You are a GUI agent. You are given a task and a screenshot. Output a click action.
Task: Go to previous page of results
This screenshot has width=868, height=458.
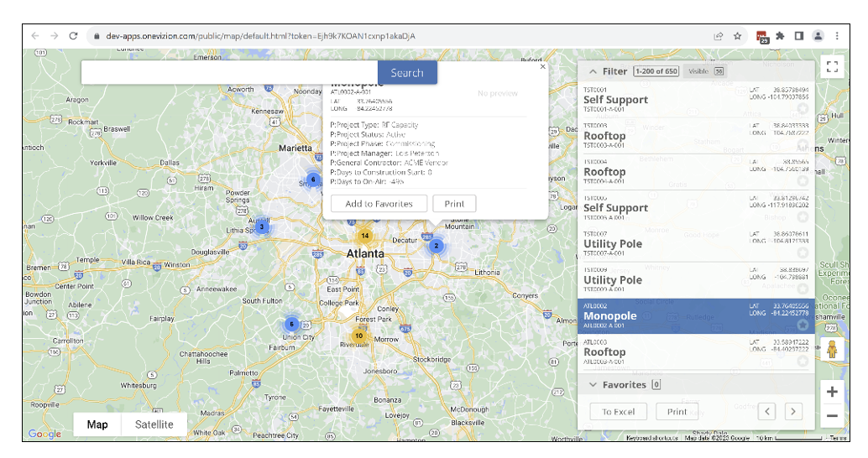(766, 411)
